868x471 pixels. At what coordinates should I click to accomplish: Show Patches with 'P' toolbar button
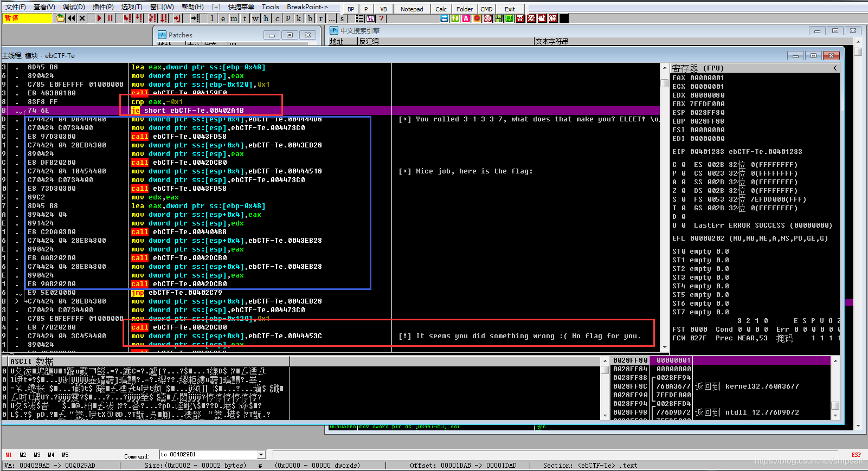click(x=288, y=18)
